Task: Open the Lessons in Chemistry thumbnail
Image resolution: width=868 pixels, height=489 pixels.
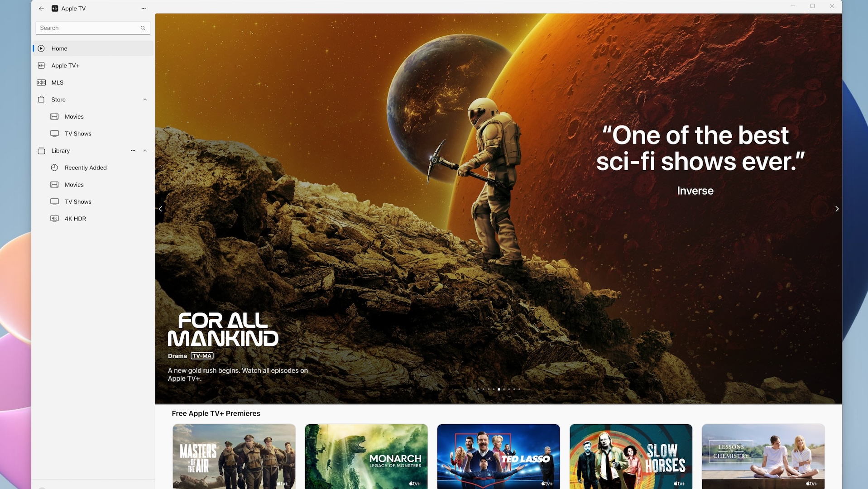Action: 763,456
